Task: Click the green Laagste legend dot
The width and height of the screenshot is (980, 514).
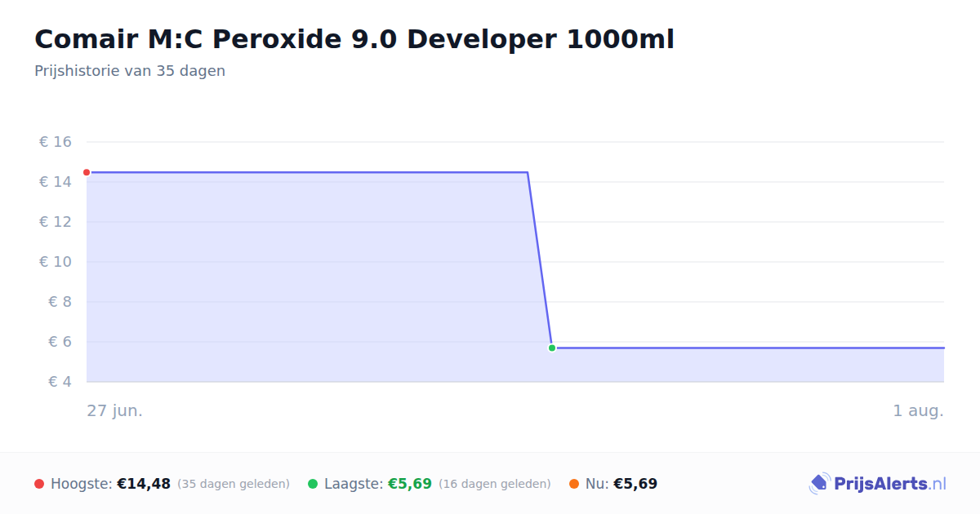Action: tap(313, 484)
